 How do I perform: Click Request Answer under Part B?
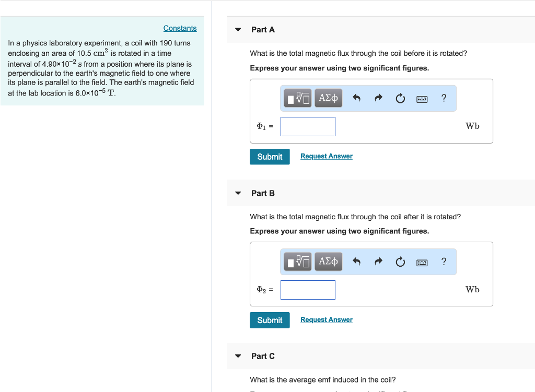coord(326,319)
